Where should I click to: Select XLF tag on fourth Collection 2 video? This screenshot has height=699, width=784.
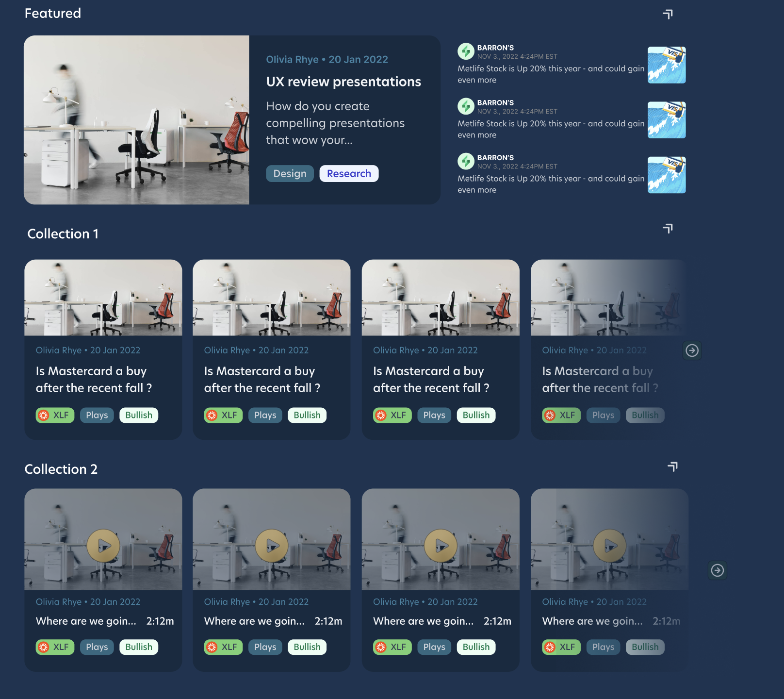[561, 647]
